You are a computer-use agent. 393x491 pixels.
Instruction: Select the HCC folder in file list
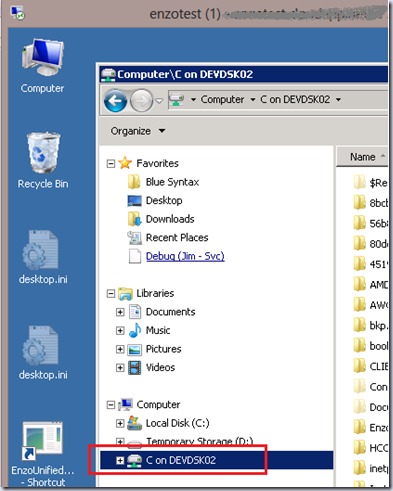370,448
